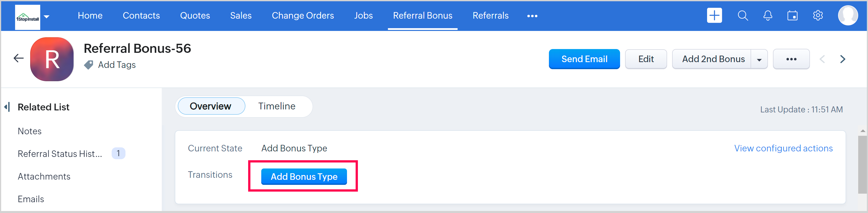Open the notifications bell

768,16
